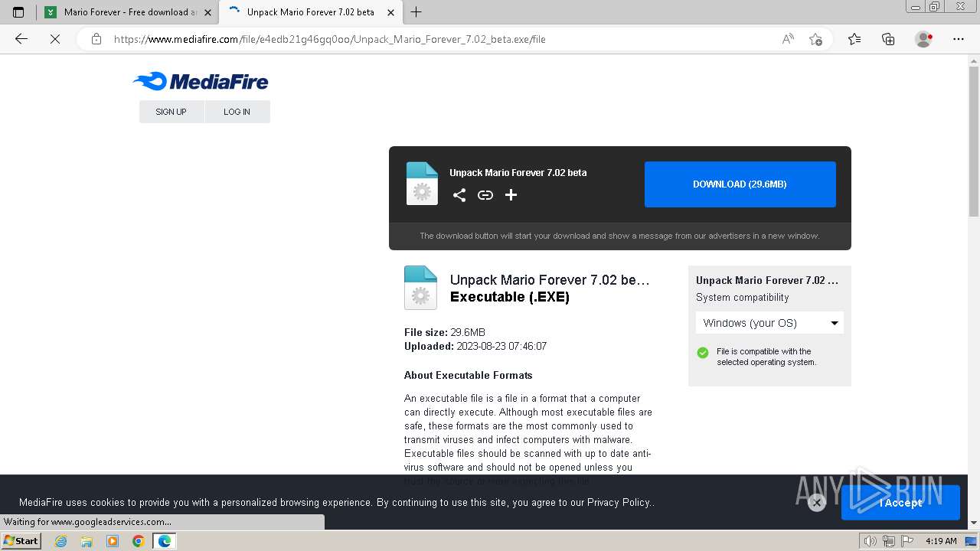Screen dimensions: 980x551
Task: Open the Windows Start menu
Action: coord(21,541)
